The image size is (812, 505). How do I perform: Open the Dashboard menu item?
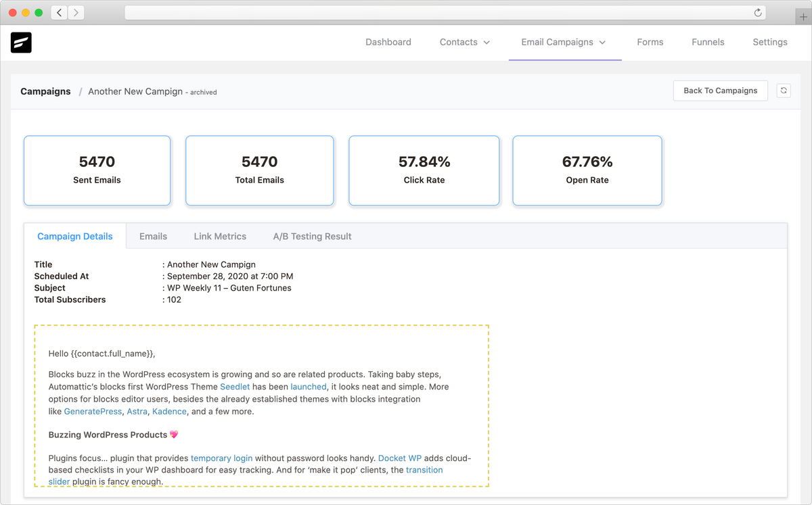point(388,42)
